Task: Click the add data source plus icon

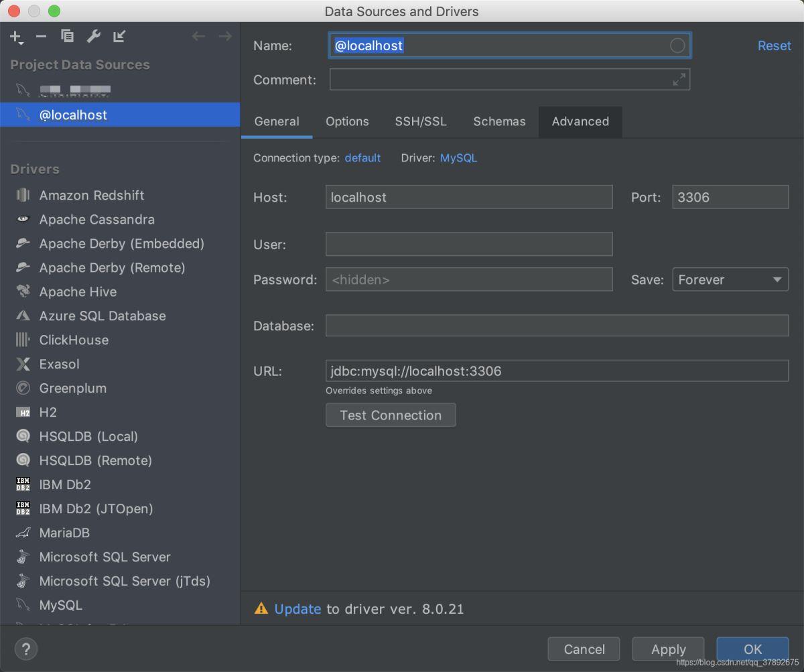Action: click(x=16, y=37)
